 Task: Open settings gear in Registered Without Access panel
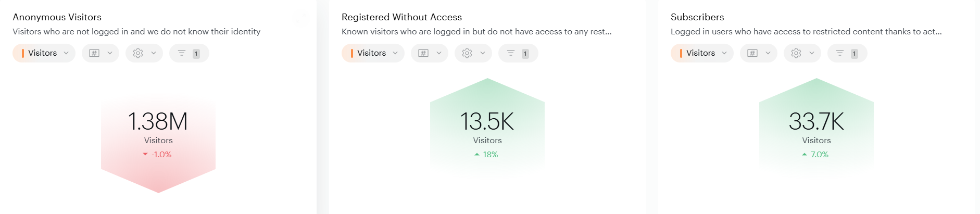click(467, 53)
